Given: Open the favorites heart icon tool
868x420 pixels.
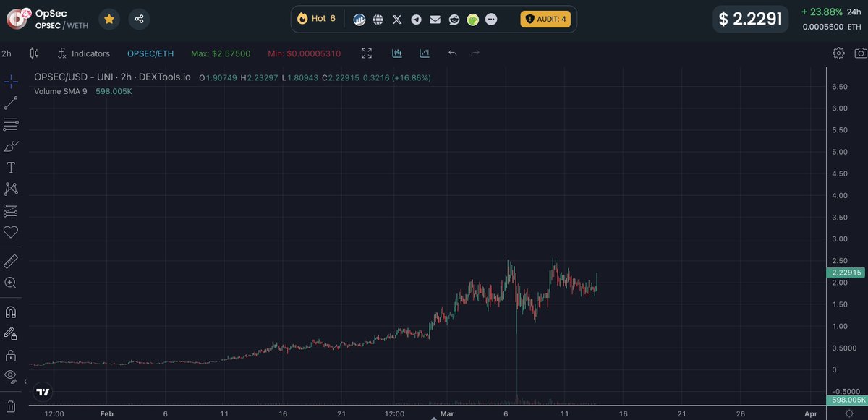Looking at the screenshot, I should pos(11,232).
